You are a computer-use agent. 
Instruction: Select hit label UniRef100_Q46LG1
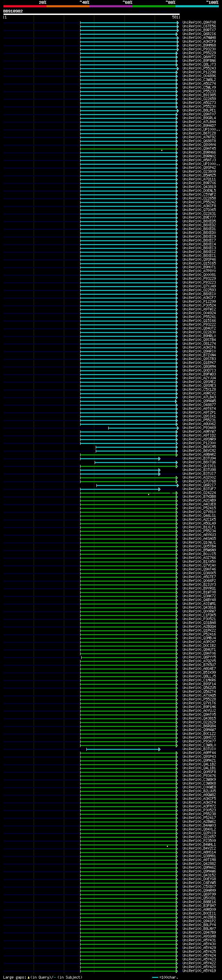(199, 516)
